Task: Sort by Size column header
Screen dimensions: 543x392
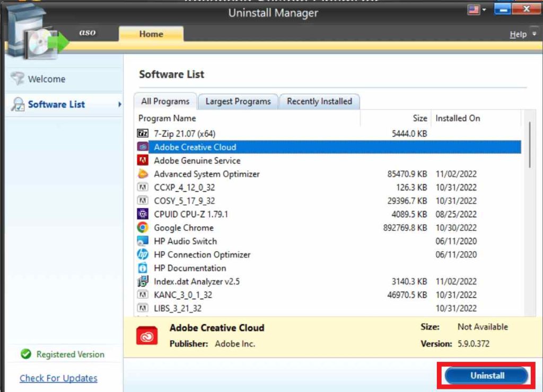Action: 396,118
